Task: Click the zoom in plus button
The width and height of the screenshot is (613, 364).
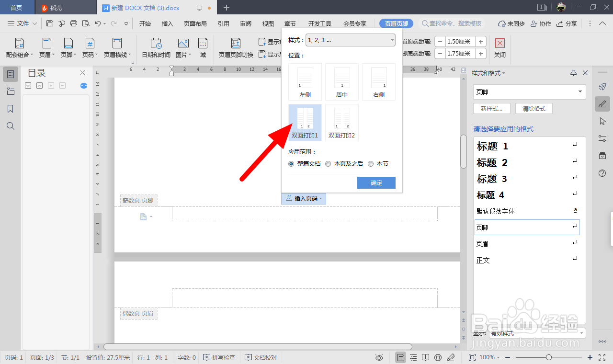Action: pyautogui.click(x=590, y=357)
